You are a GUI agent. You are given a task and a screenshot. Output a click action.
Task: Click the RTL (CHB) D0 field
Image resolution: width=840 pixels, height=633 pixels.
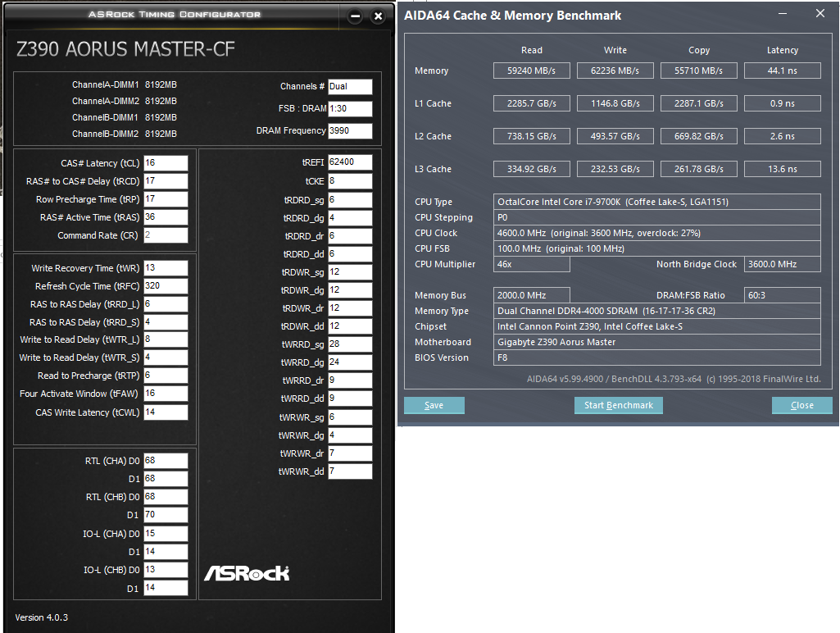(166, 497)
